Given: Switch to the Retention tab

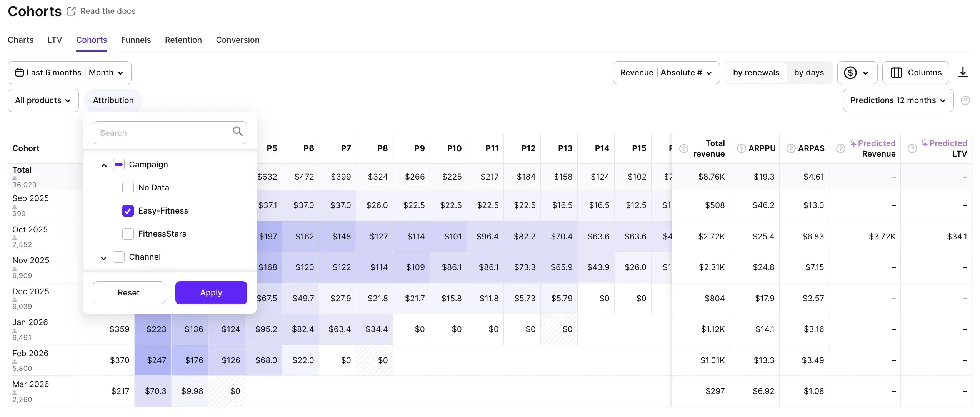Looking at the screenshot, I should (183, 40).
